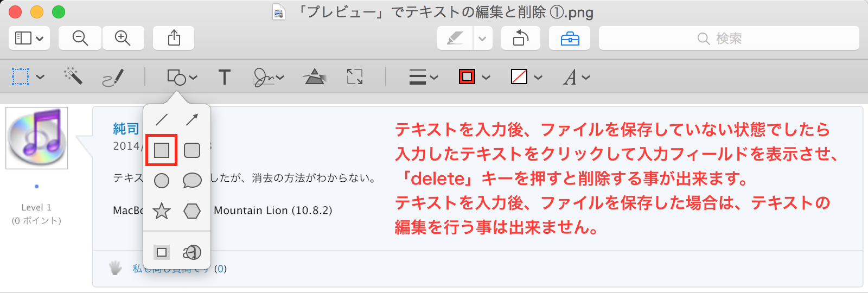Click the (0 ポイント) text
This screenshot has width=868, height=293.
[36, 221]
